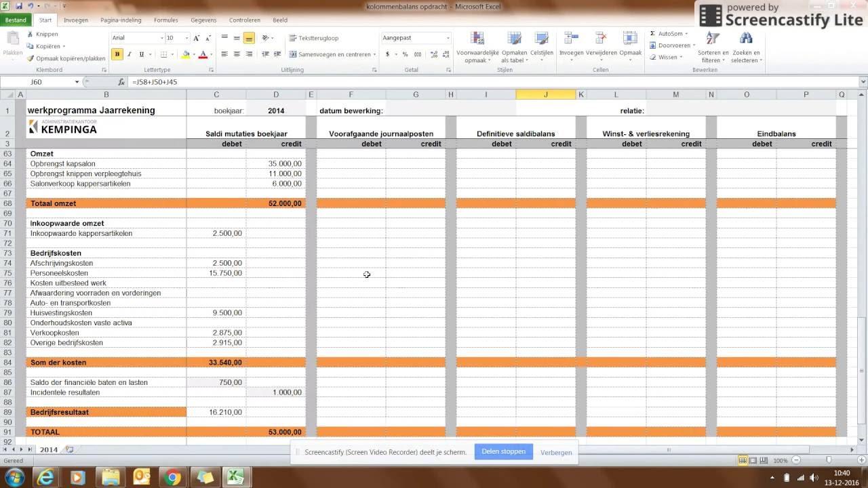Click the Delen stoppen button
The image size is (868, 488).
tap(504, 451)
